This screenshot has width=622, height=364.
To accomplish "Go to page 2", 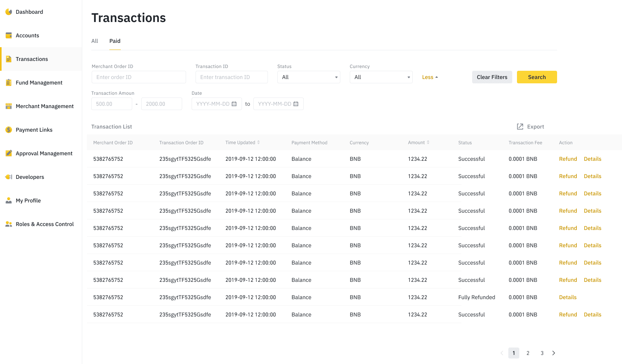I will 528,353.
